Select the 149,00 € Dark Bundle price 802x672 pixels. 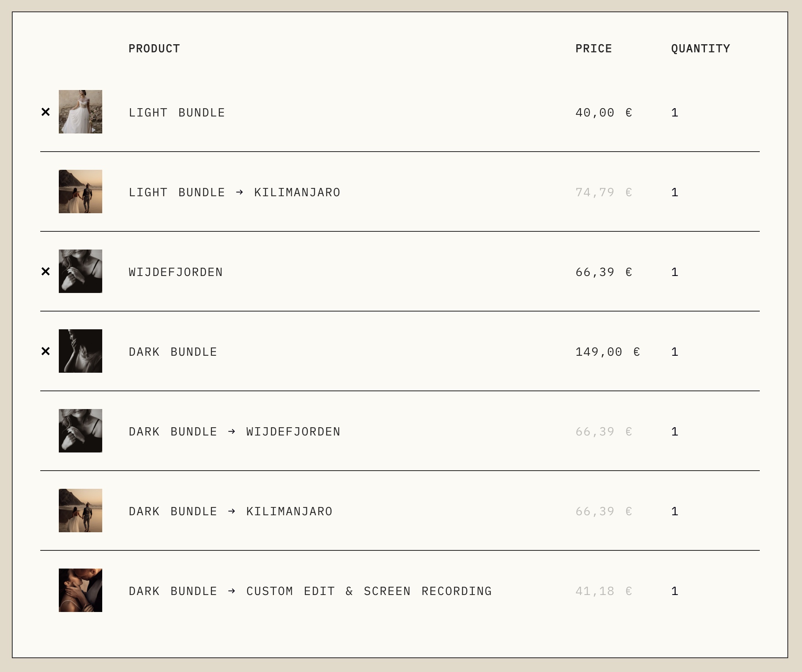click(x=608, y=352)
